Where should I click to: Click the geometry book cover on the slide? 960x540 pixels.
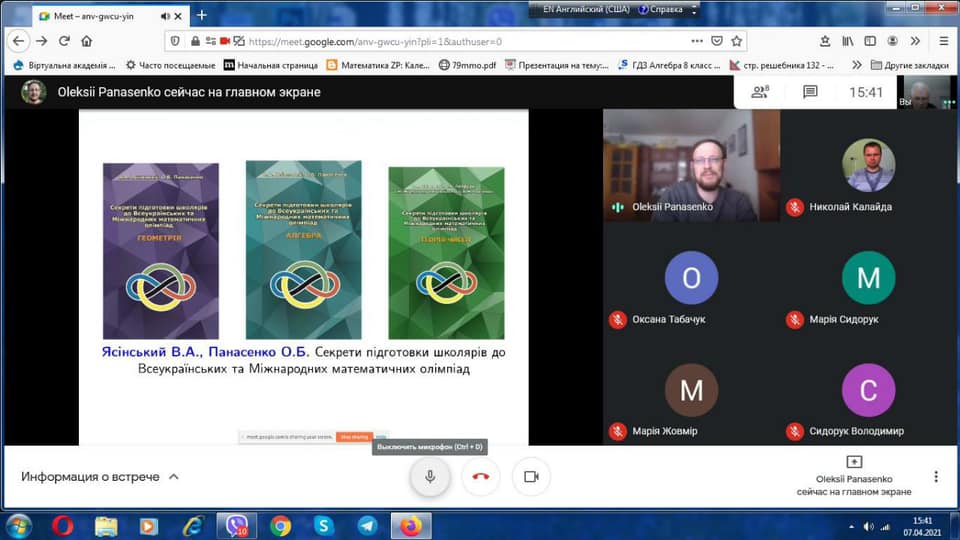(160, 251)
